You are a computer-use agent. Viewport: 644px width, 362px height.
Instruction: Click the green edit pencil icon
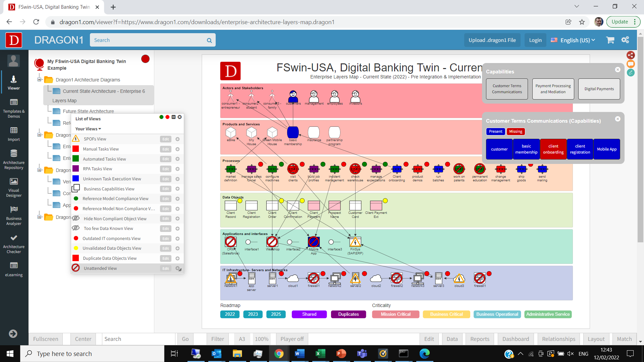tap(631, 72)
